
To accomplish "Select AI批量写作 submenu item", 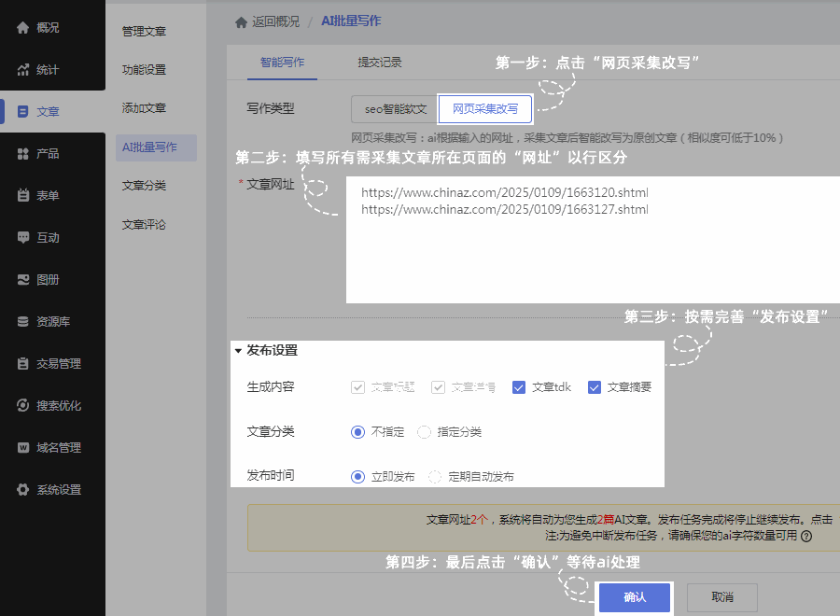I will click(x=156, y=147).
